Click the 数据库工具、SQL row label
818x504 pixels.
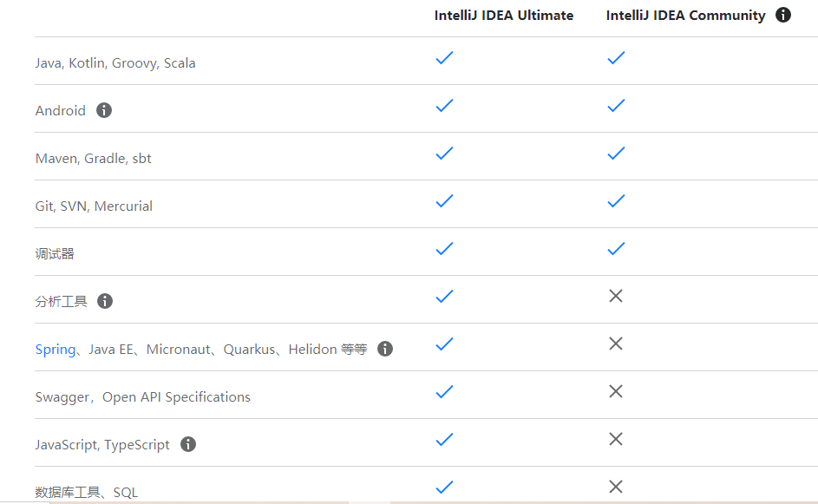tap(87, 492)
